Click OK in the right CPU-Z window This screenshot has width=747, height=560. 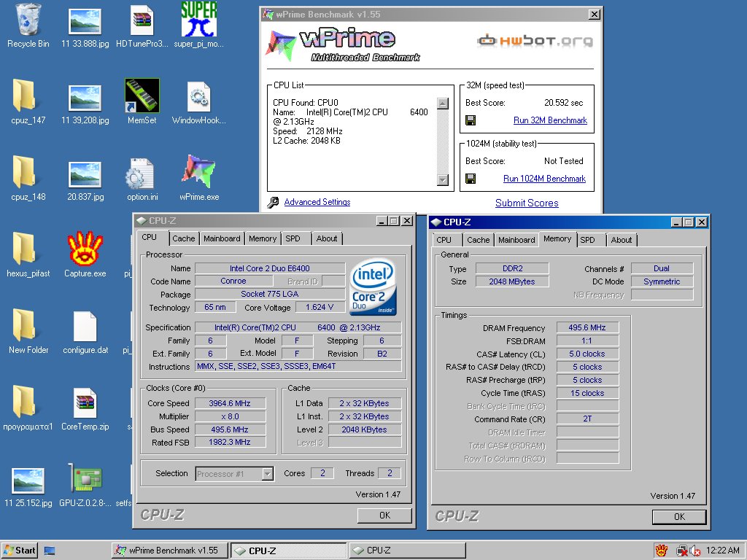(679, 517)
